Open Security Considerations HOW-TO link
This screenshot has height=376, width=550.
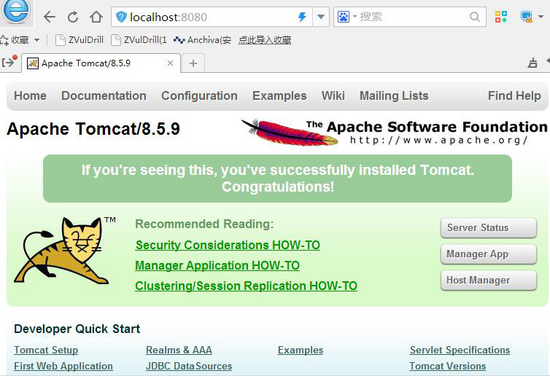(228, 245)
